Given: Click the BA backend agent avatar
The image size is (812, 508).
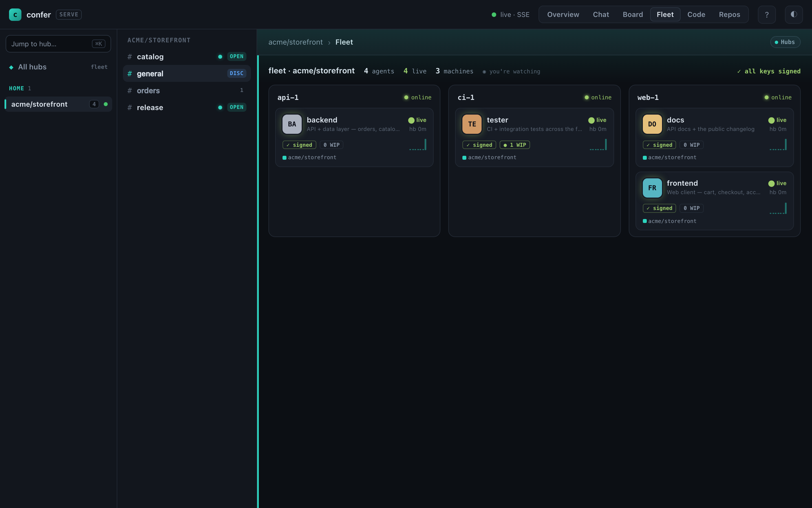Looking at the screenshot, I should click(x=292, y=124).
